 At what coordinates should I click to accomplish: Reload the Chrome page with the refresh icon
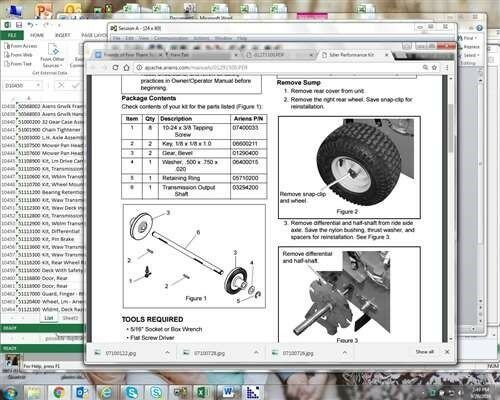coord(115,68)
